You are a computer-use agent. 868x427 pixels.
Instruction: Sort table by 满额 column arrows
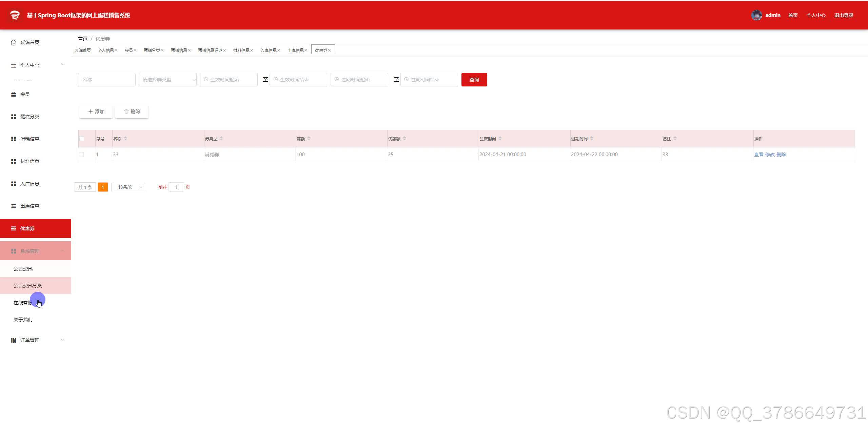point(309,139)
